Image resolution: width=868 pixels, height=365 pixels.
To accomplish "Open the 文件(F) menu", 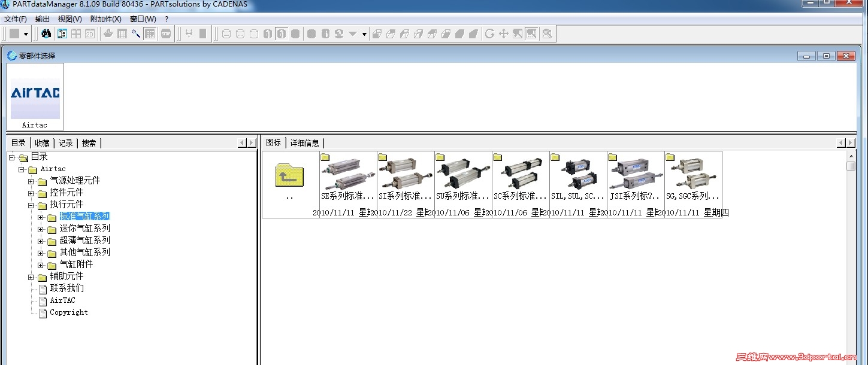I will (16, 19).
